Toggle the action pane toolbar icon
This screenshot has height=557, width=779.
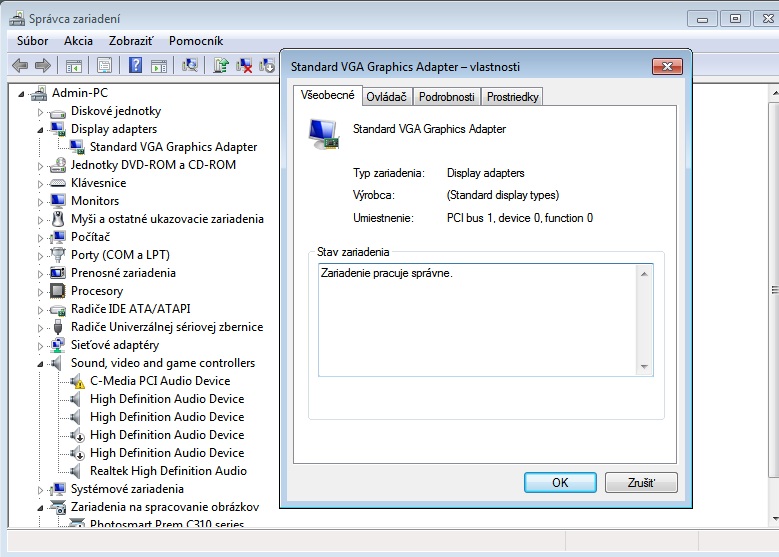click(x=159, y=66)
